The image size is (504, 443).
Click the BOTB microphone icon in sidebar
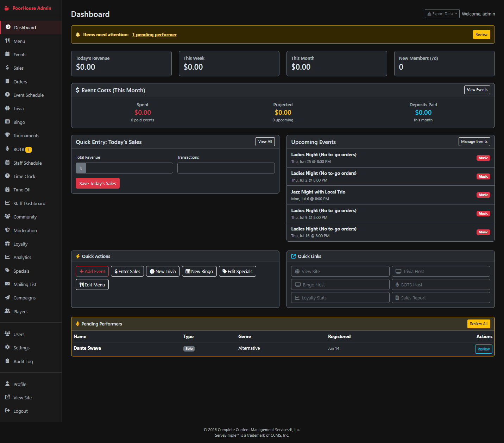(7, 149)
